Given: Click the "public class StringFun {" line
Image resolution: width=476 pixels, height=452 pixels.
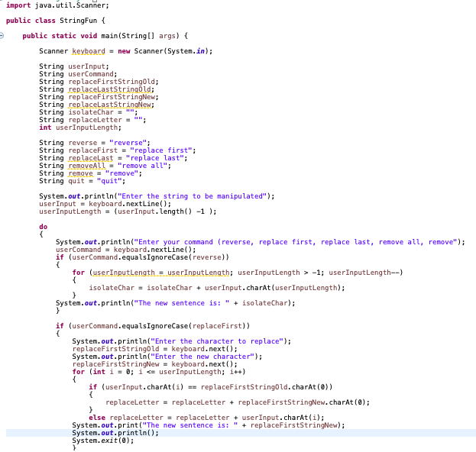Looking at the screenshot, I should coord(56,21).
